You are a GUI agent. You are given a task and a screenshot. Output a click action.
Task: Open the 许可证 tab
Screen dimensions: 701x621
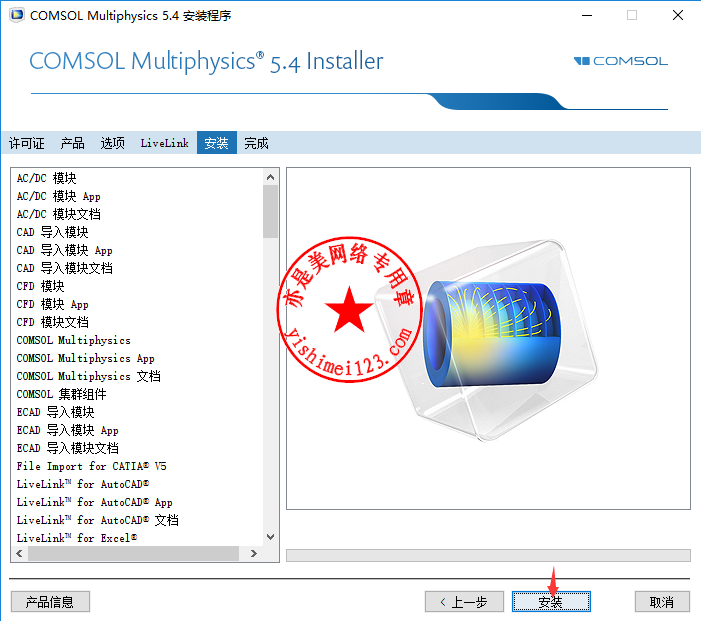(27, 143)
